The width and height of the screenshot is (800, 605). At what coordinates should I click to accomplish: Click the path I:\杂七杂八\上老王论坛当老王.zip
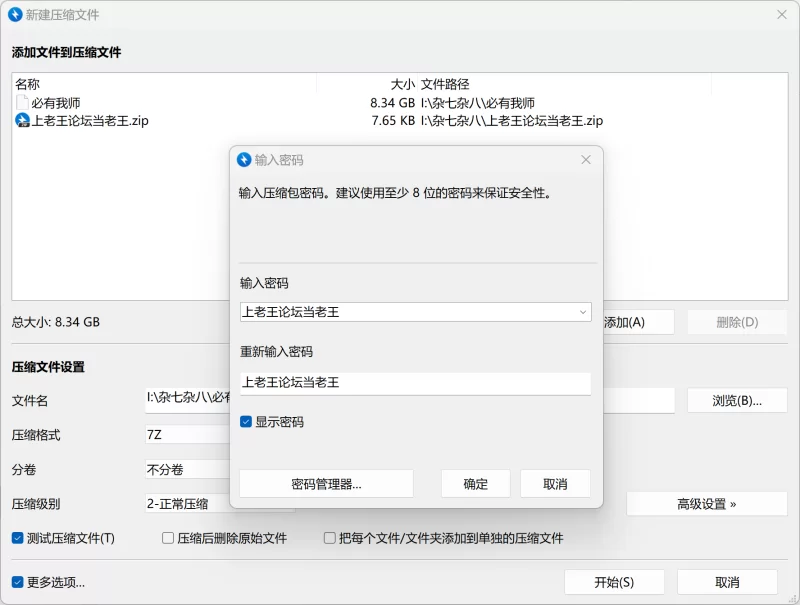(x=512, y=121)
